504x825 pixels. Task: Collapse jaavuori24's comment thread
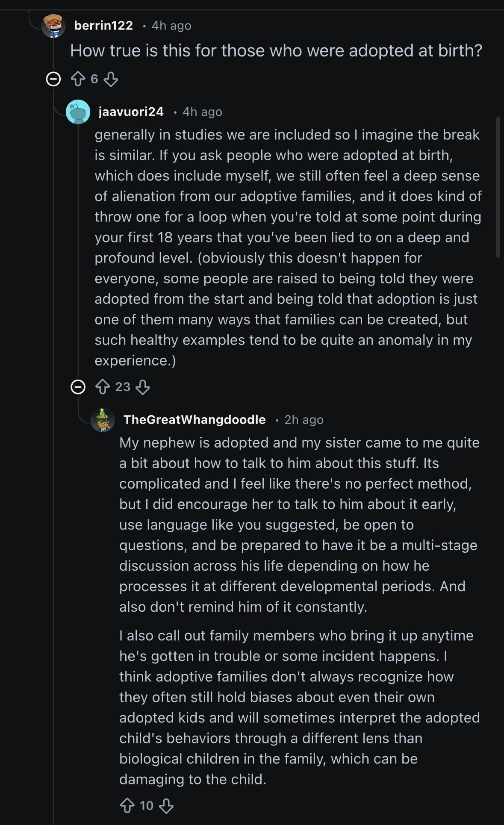tap(78, 387)
